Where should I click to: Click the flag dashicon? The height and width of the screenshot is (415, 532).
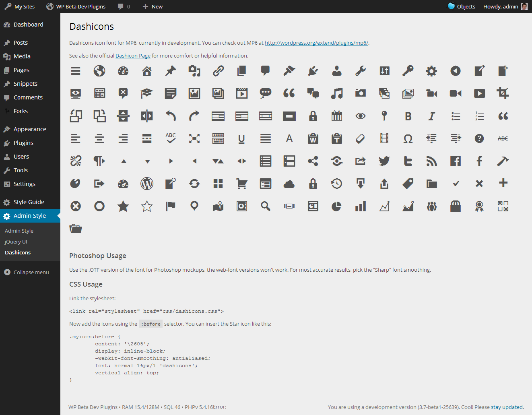[x=171, y=206]
